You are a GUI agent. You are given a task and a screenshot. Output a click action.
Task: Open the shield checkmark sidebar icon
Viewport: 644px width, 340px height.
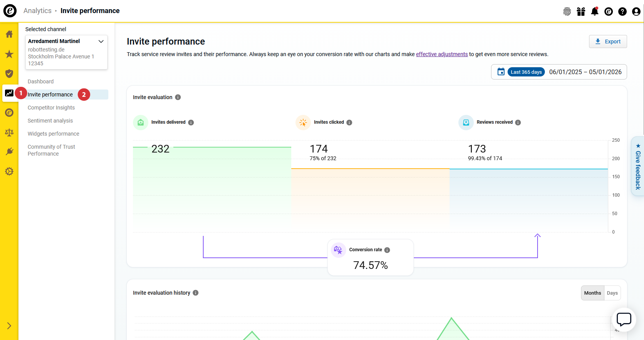coord(9,74)
